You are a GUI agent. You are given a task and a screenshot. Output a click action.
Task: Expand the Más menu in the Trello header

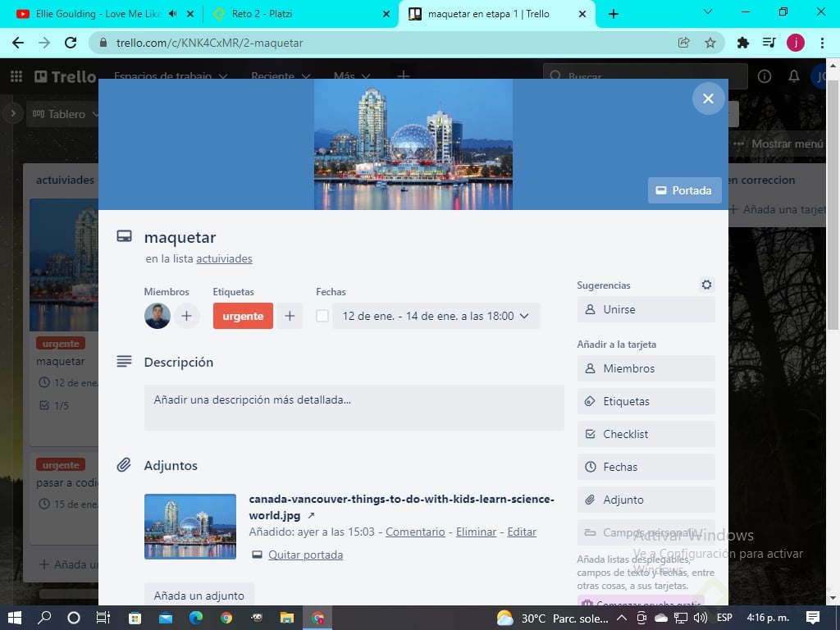click(x=350, y=76)
